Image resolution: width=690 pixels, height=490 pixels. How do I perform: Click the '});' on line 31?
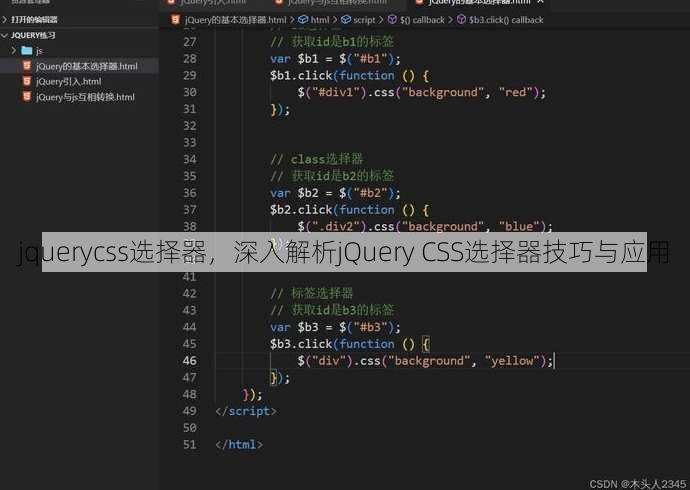(x=280, y=109)
